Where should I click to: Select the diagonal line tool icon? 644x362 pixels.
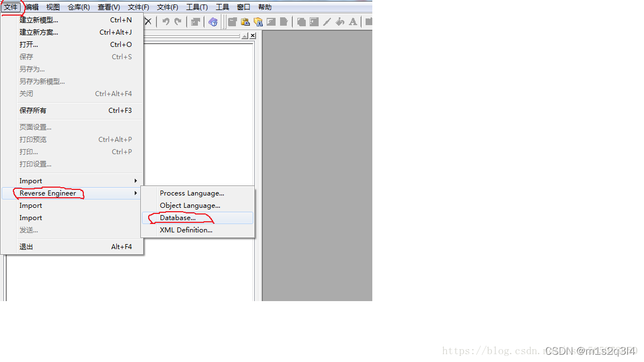coord(327,22)
